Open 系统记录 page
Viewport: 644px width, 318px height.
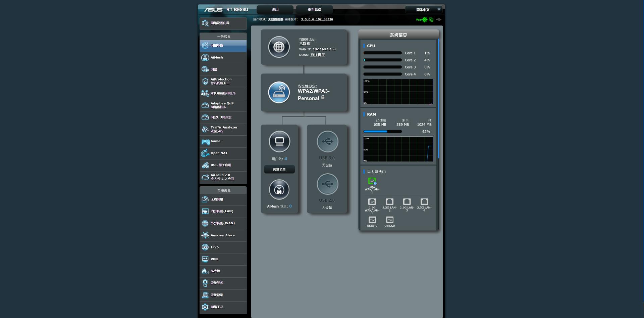(x=223, y=295)
